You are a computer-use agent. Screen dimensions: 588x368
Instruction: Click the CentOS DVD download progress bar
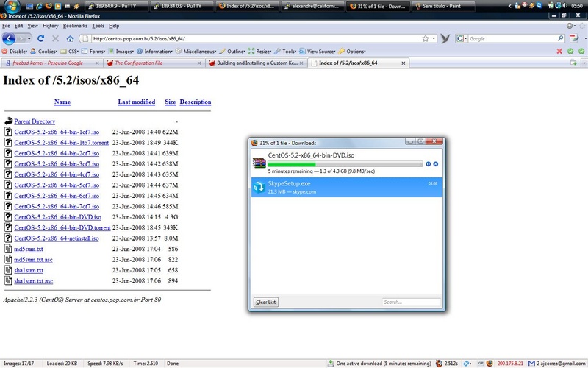click(x=345, y=164)
